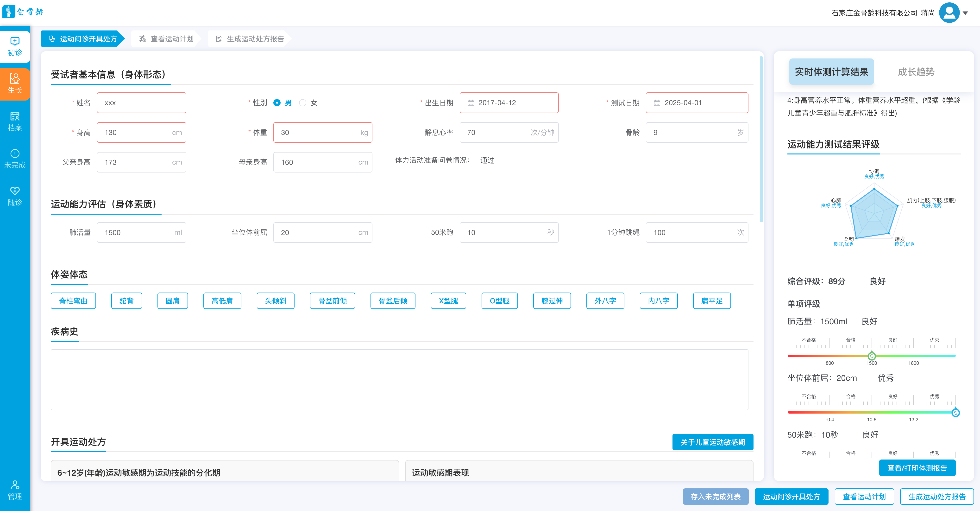
Task: Click the 金骨龄 logo
Action: (23, 11)
